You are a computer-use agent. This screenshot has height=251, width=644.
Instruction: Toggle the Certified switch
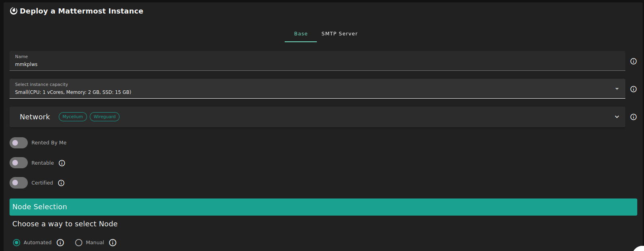tap(19, 183)
